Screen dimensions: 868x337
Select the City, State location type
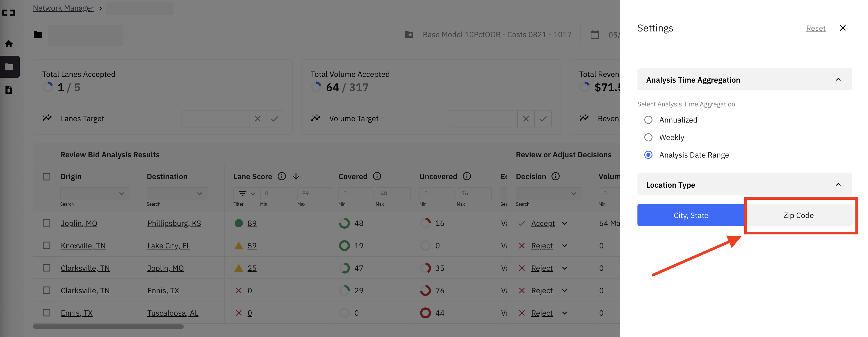691,215
